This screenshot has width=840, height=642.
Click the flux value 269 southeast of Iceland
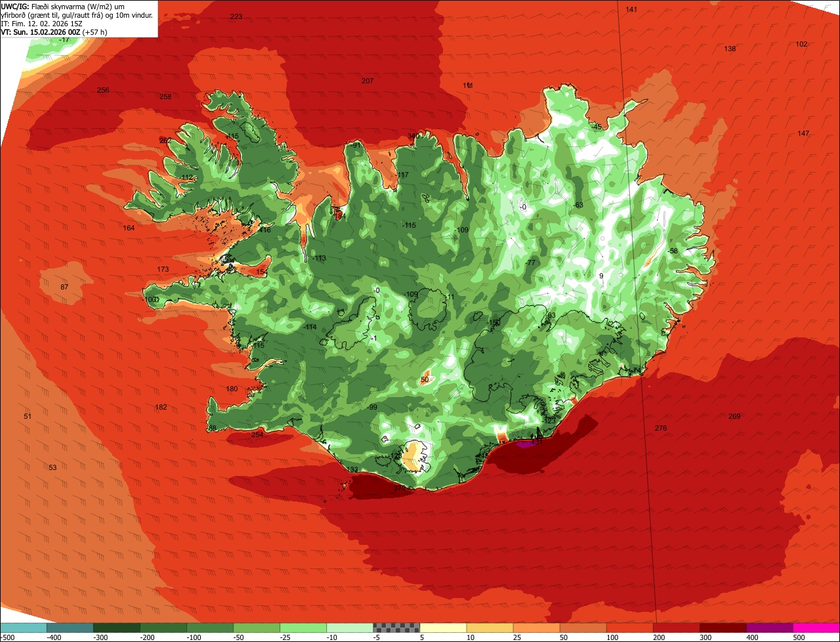[734, 416]
